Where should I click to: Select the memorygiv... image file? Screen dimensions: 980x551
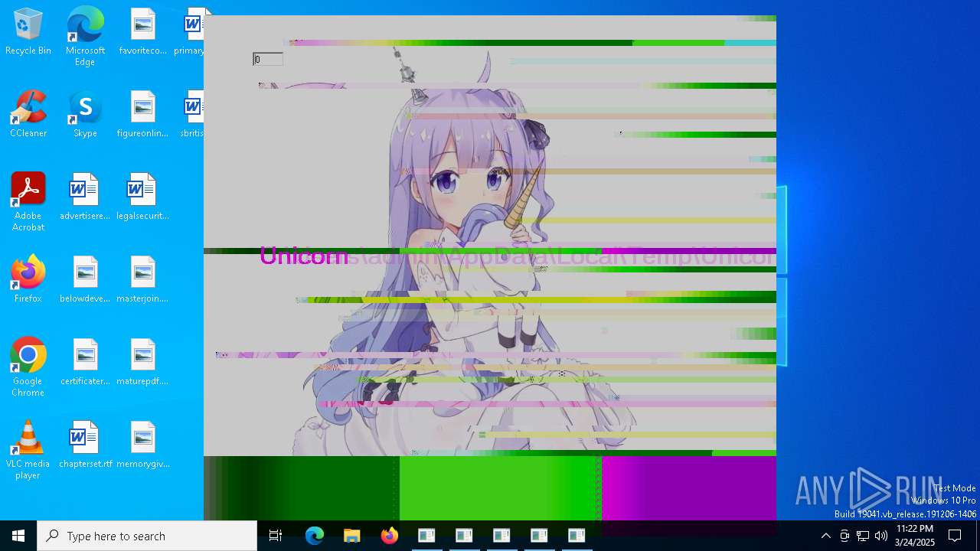[x=142, y=445]
